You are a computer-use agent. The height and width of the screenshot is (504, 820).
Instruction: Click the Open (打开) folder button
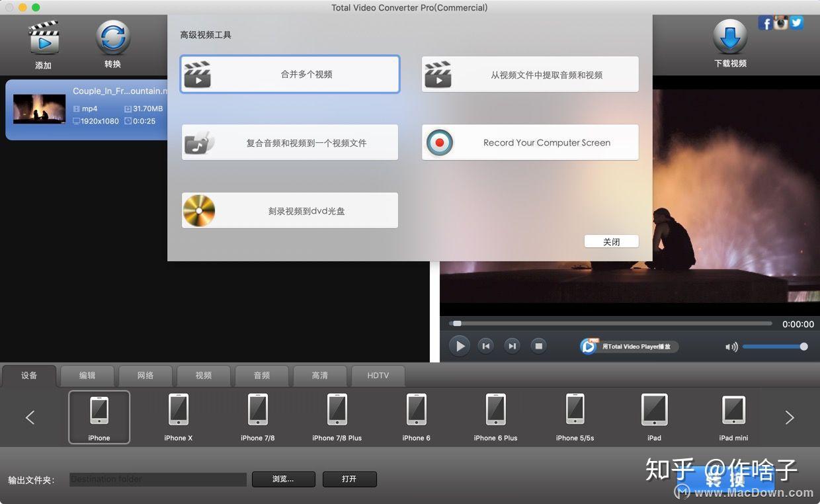click(x=350, y=480)
